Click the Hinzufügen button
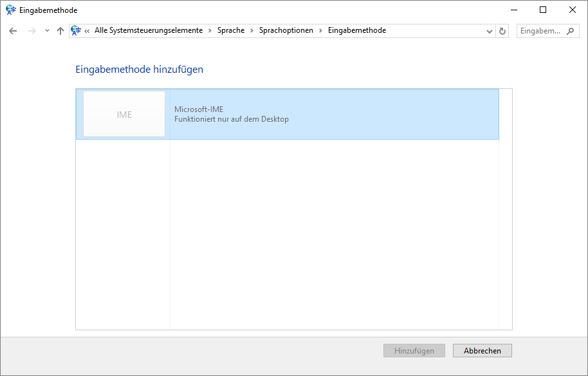This screenshot has width=588, height=376. (x=414, y=351)
